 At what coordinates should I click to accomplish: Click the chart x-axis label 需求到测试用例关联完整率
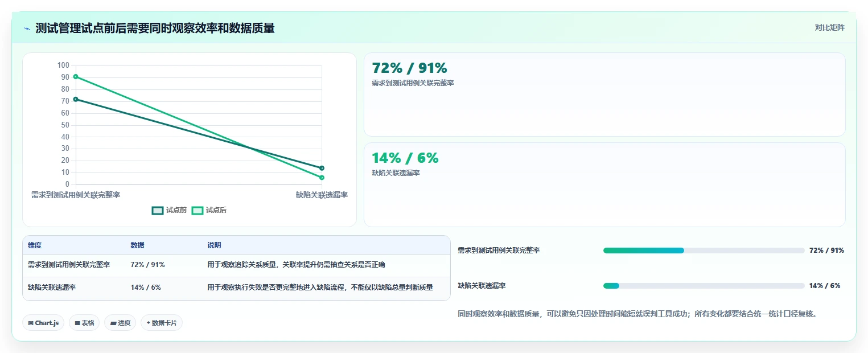pos(76,195)
